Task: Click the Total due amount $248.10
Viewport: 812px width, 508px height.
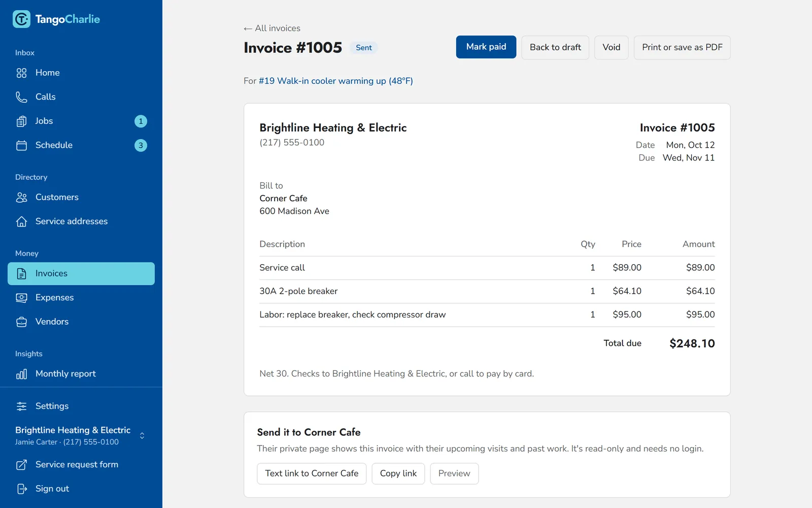Action: coord(692,343)
